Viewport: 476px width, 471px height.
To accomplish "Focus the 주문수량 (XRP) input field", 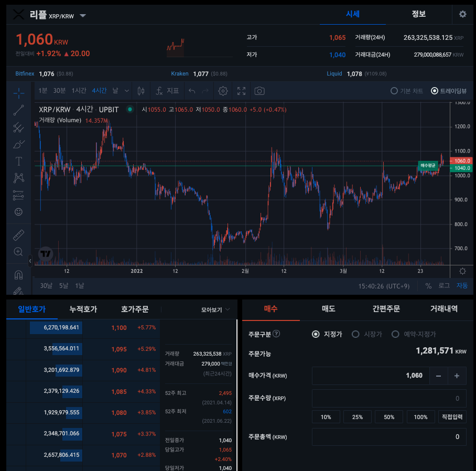I will click(389, 399).
